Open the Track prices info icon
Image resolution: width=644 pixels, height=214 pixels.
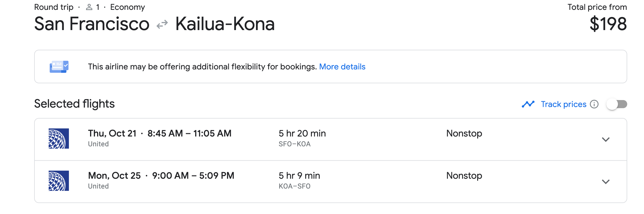[x=594, y=104]
